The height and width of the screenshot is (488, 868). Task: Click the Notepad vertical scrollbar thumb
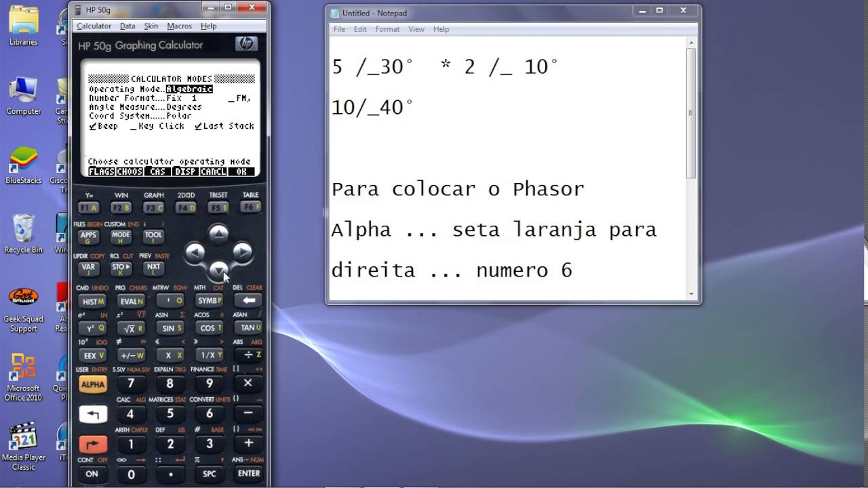tap(691, 113)
